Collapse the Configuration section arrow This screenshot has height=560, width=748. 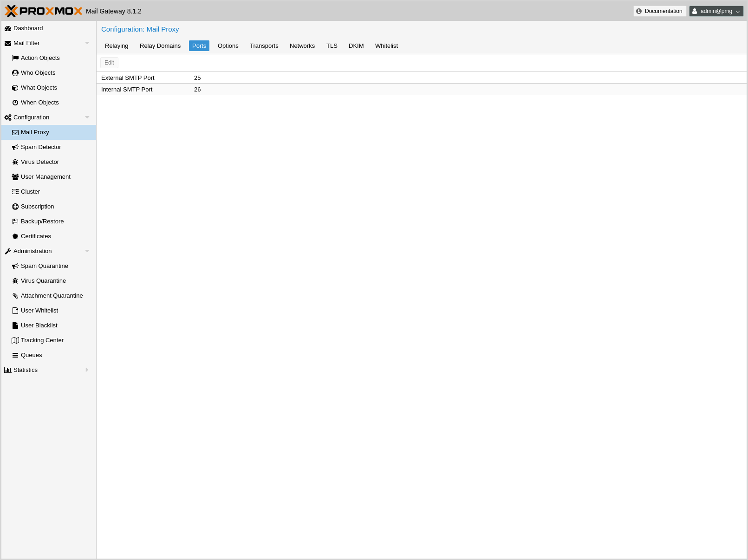click(x=87, y=117)
